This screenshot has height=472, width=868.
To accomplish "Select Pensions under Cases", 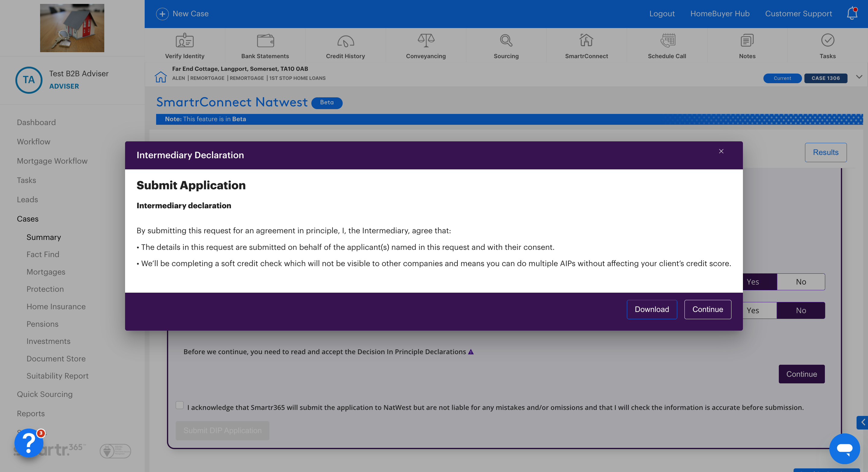I will [x=42, y=324].
